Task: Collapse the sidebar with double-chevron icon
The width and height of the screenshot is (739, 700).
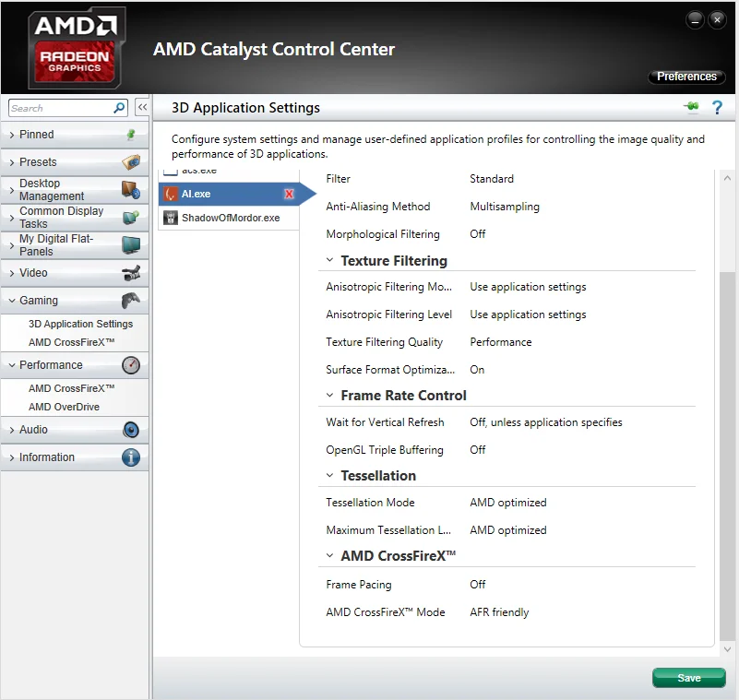Action: tap(142, 107)
